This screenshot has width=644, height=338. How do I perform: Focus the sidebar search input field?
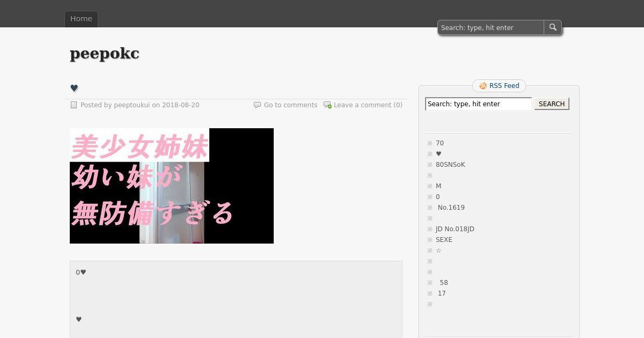[x=478, y=104]
